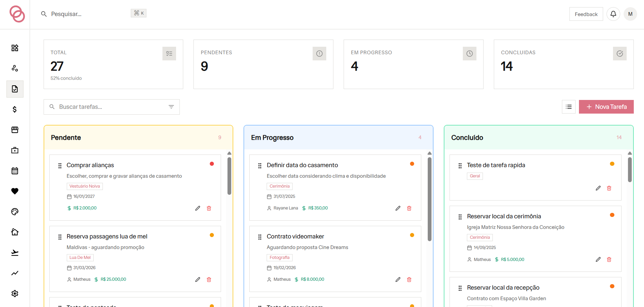Viewport: 644px width, 307px height.
Task: Open the dashboard grid icon in sidebar
Action: 15,48
